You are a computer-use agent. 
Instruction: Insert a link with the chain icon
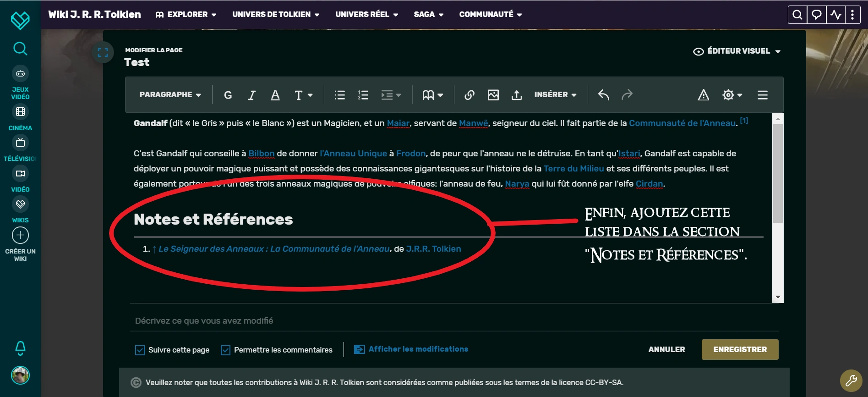pos(469,95)
